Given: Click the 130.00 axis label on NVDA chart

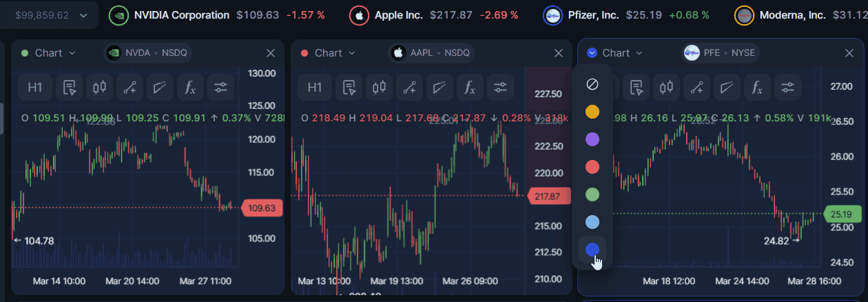Looking at the screenshot, I should point(261,73).
